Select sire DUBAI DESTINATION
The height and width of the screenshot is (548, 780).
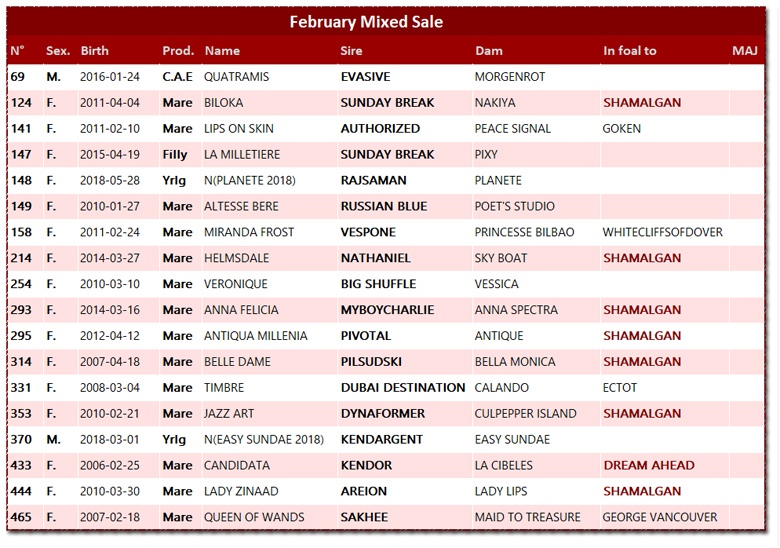click(x=402, y=388)
